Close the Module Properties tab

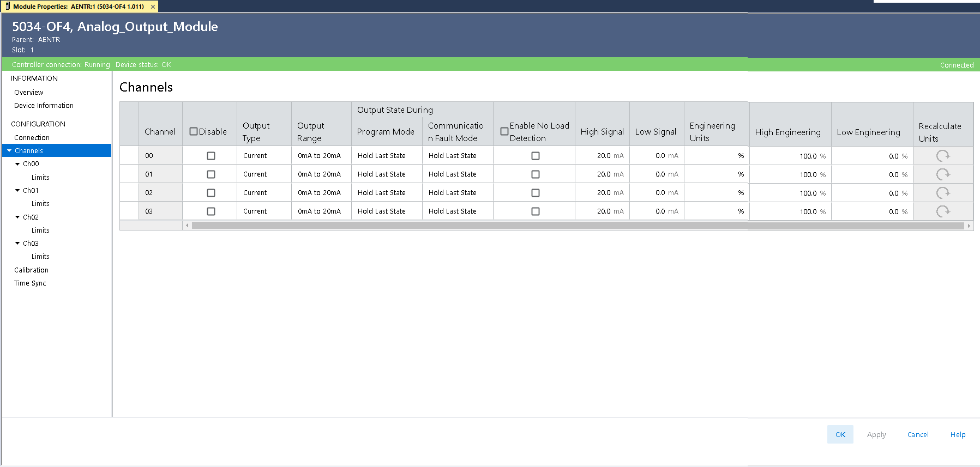pos(153,7)
